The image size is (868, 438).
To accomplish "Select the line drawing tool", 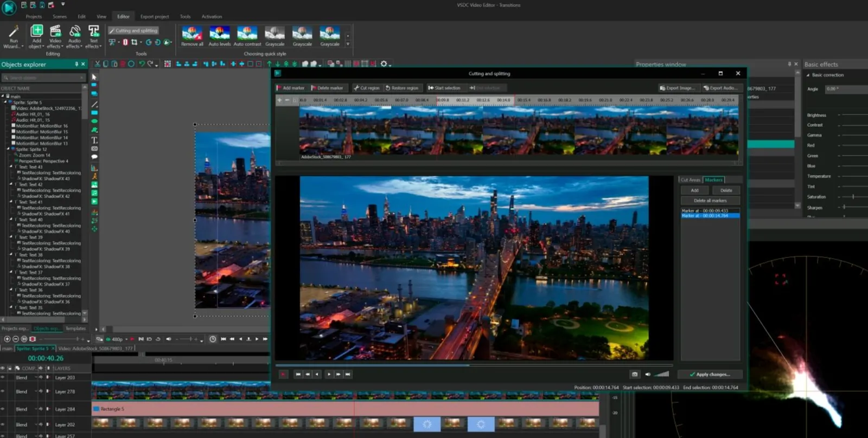I will point(94,104).
